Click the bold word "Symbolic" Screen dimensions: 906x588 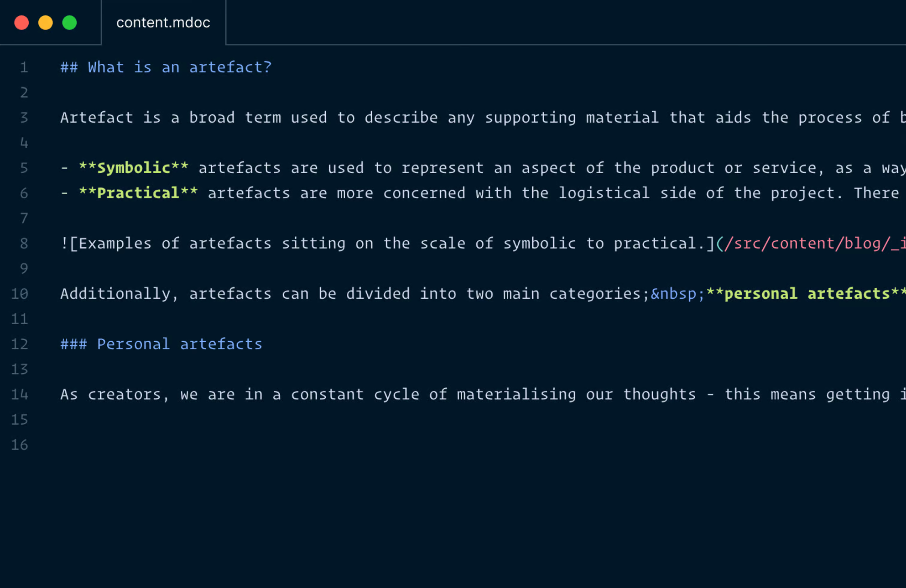tap(134, 168)
